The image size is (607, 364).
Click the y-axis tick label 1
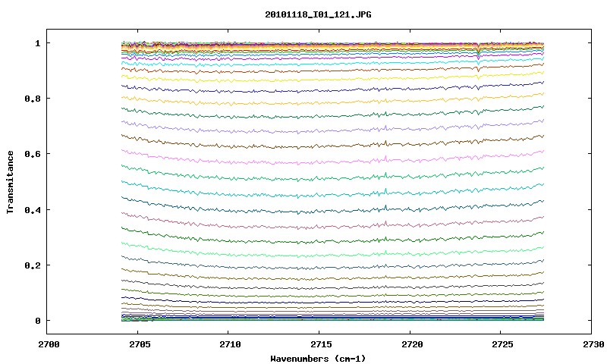pos(37,43)
